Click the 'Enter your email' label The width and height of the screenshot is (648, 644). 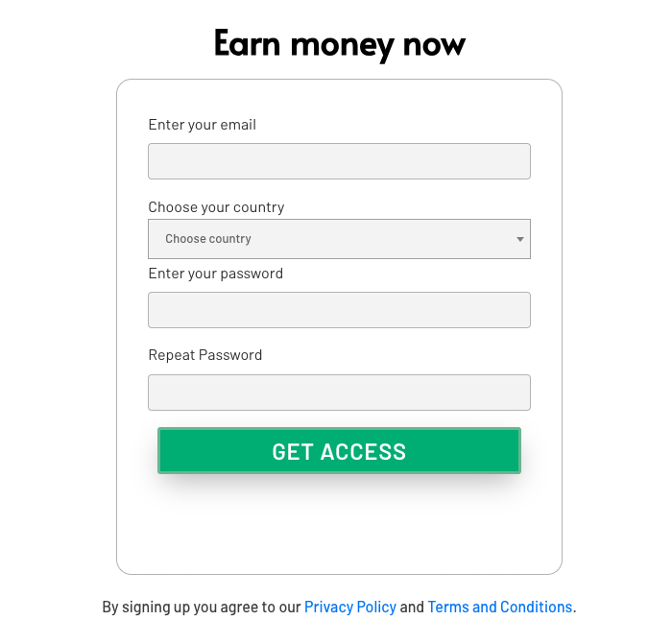pyautogui.click(x=203, y=125)
